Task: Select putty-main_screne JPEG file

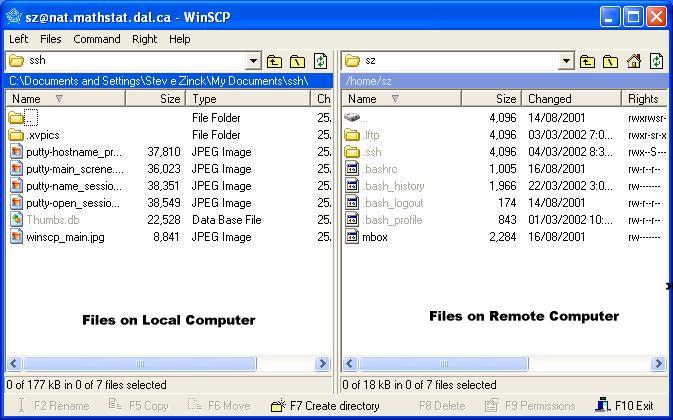Action: click(75, 169)
